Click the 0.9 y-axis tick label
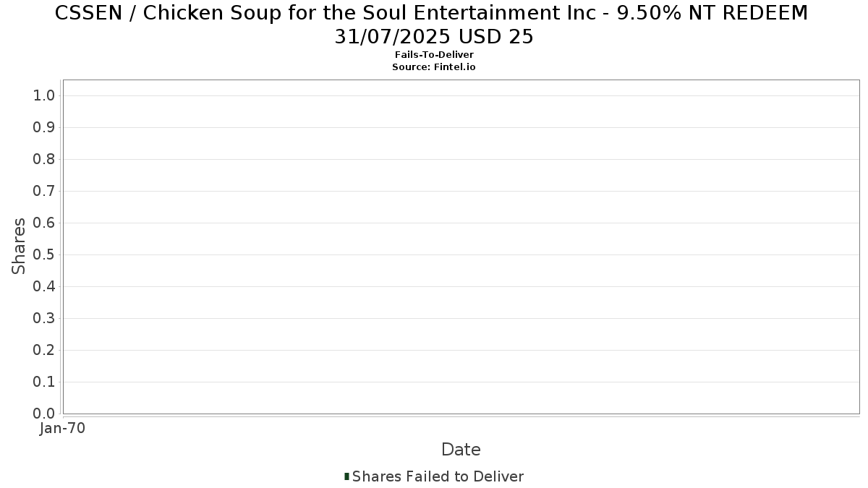The width and height of the screenshot is (868, 488). (x=45, y=128)
